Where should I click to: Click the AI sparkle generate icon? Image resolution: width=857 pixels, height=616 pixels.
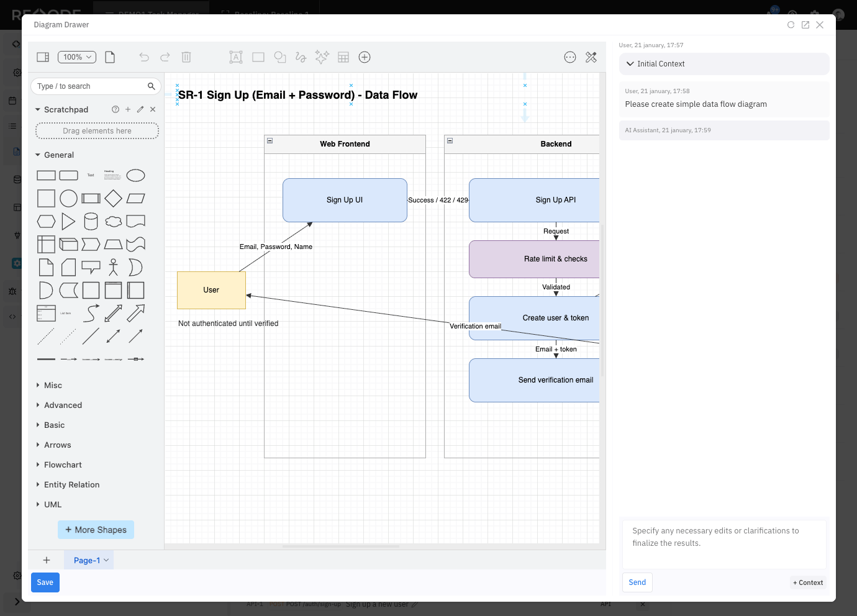point(322,57)
